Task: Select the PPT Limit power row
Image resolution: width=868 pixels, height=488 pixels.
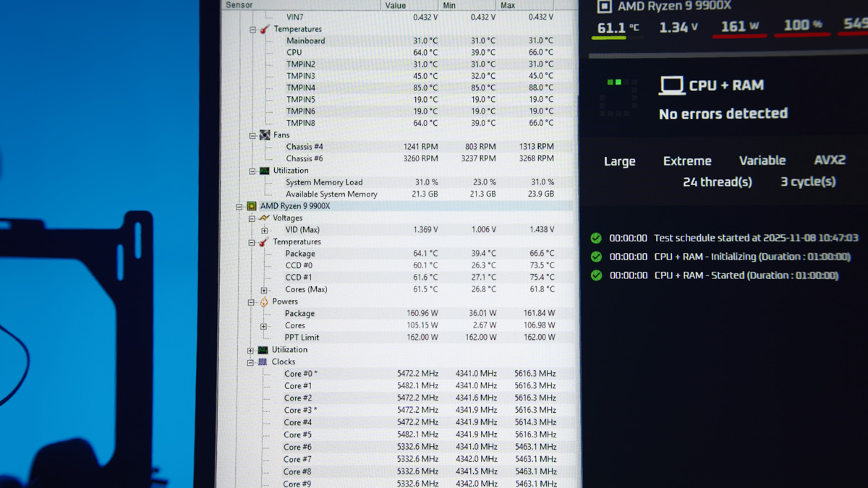Action: click(396, 338)
